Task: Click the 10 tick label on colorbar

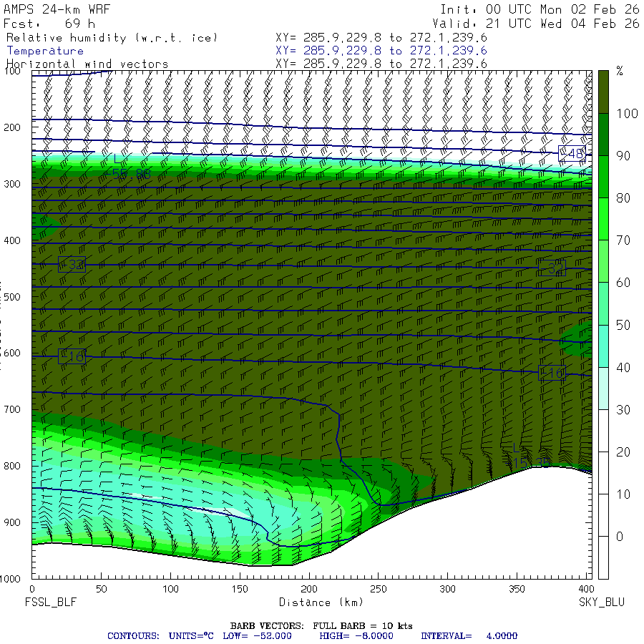Action: click(x=623, y=494)
